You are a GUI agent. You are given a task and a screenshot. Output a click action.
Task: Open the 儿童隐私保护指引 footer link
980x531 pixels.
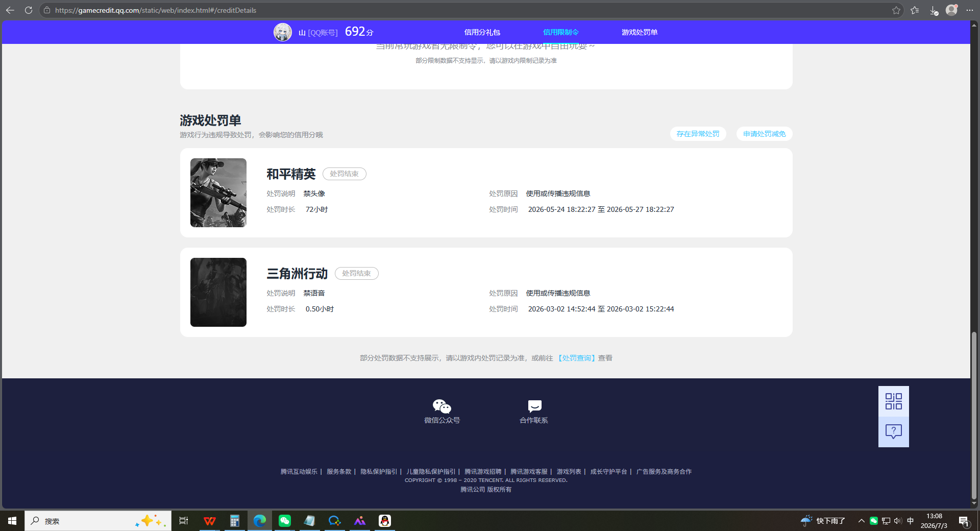click(431, 472)
